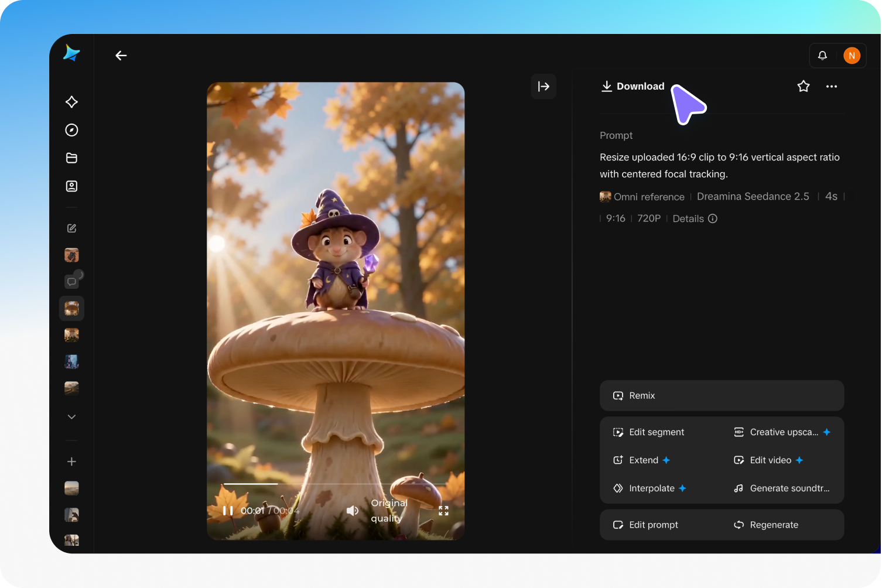Open the three-dot more options menu

click(x=832, y=87)
